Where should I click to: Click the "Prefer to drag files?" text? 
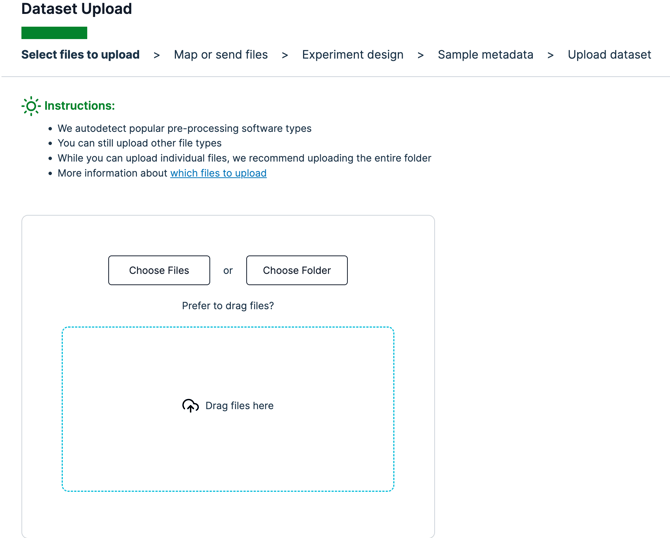228,306
